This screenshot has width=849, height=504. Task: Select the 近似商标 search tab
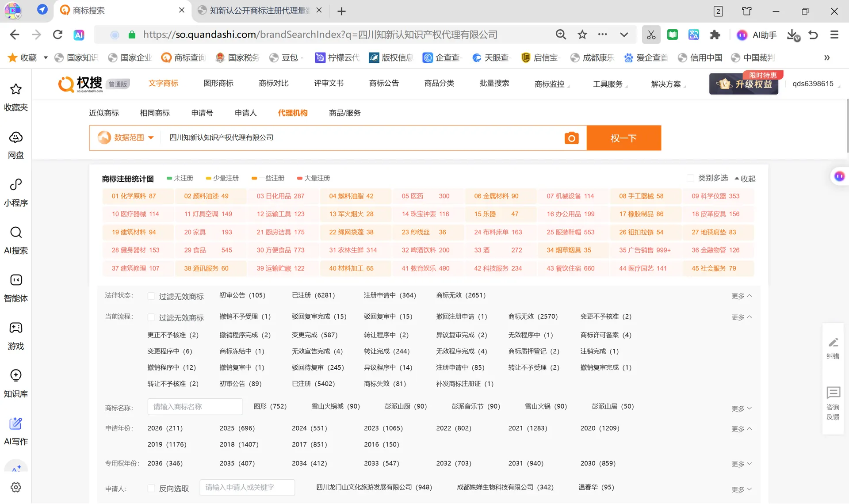(104, 113)
